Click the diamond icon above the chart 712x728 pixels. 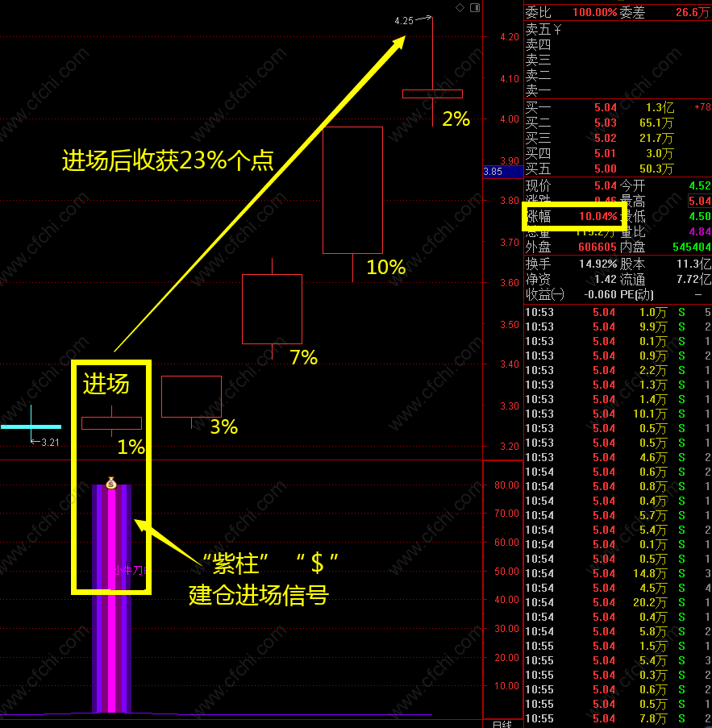[460, 7]
